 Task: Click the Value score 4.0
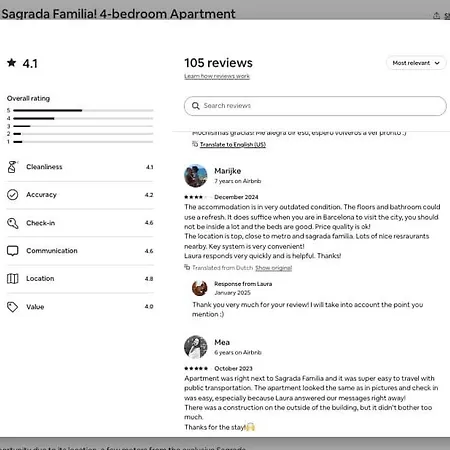pyautogui.click(x=149, y=306)
